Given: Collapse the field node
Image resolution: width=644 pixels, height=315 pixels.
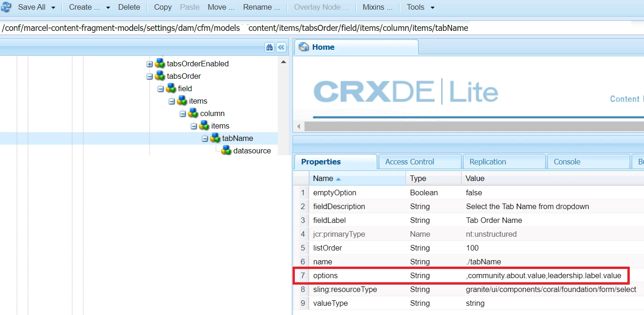Looking at the screenshot, I should [x=160, y=89].
